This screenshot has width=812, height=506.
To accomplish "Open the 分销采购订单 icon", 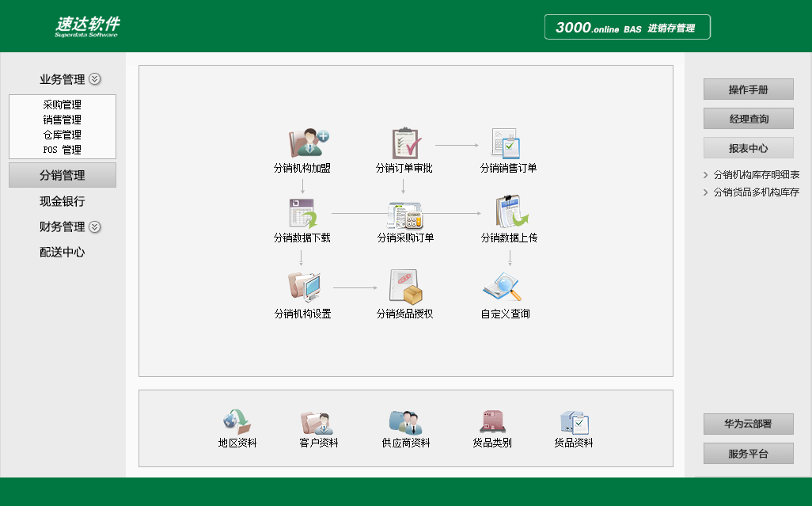I will tap(405, 214).
